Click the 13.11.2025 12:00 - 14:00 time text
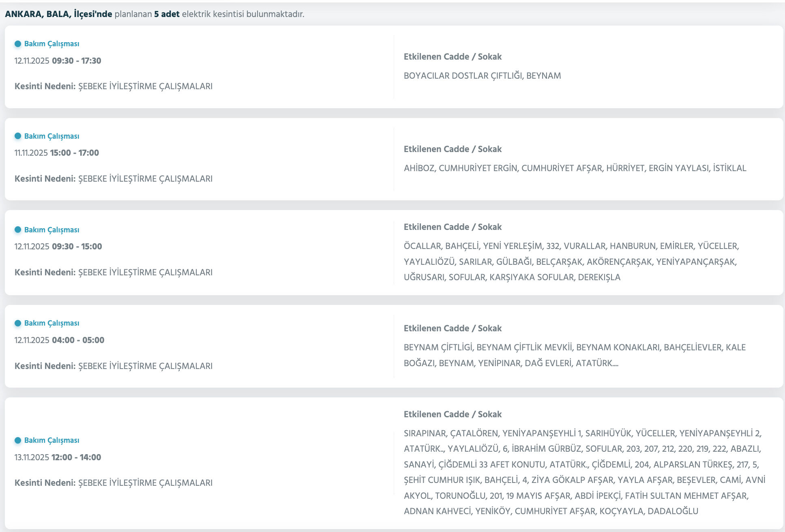This screenshot has height=532, width=785. (x=58, y=457)
